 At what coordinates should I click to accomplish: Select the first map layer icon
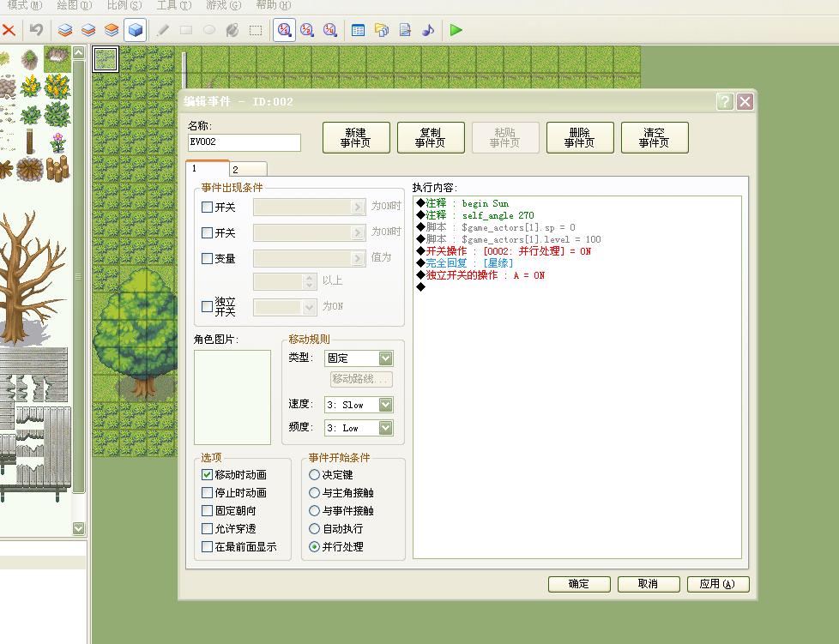tap(65, 30)
